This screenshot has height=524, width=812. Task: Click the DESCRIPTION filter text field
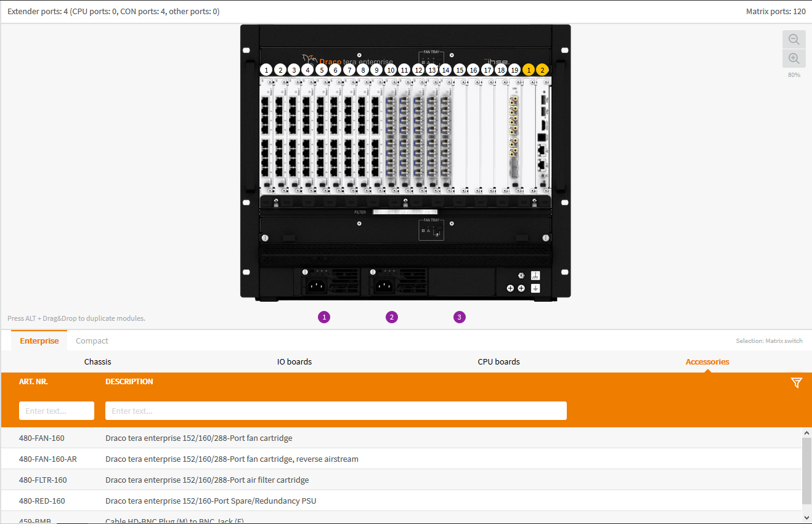336,411
